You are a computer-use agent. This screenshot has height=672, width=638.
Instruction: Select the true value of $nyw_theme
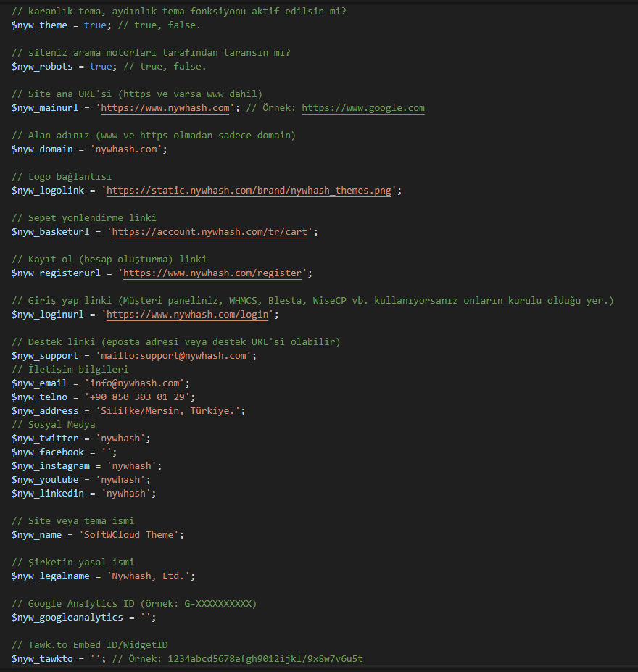pos(95,25)
